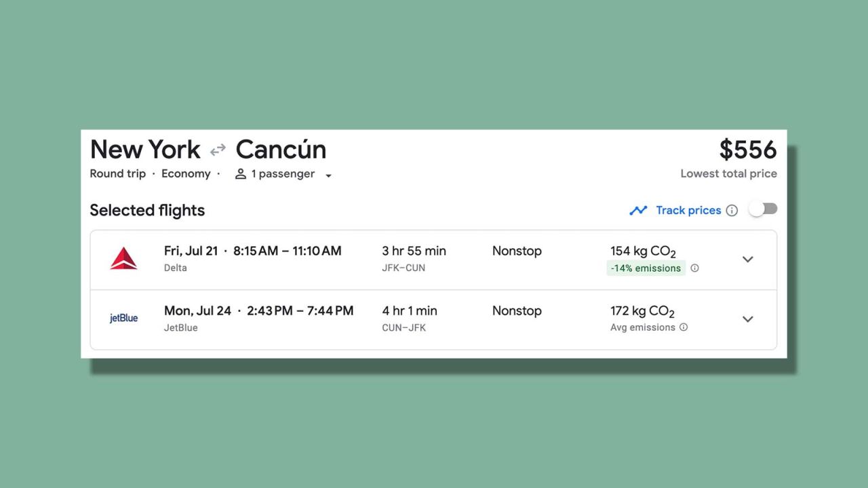Click the passenger person icon
This screenshot has width=868, height=488.
tap(240, 174)
